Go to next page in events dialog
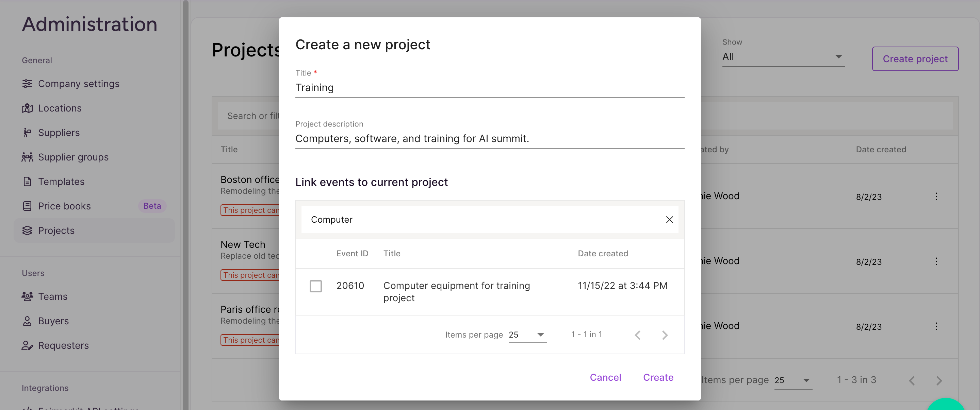The height and width of the screenshot is (410, 980). point(665,335)
